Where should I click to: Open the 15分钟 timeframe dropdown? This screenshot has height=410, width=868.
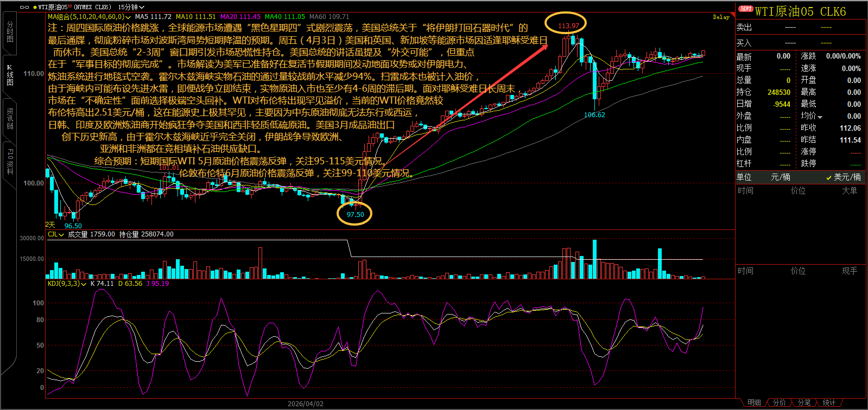tap(131, 7)
